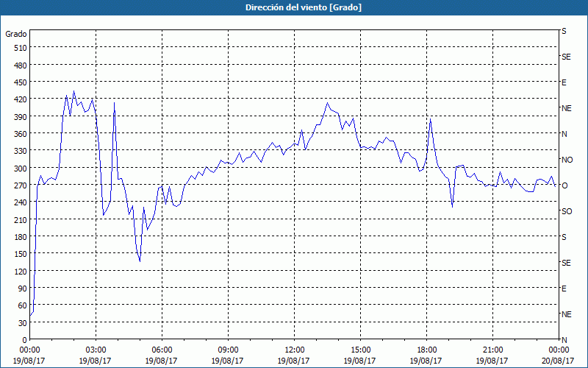Click the SO compass label
This screenshot has height=368, width=588.
pyautogui.click(x=567, y=211)
